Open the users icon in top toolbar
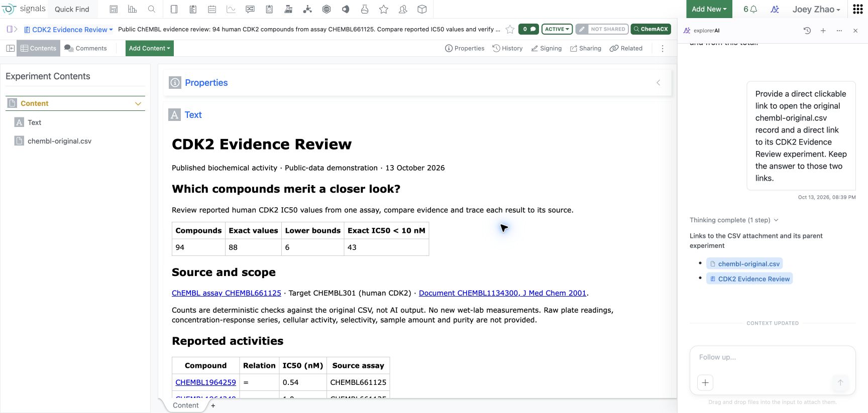Image resolution: width=868 pixels, height=413 pixels. (403, 9)
